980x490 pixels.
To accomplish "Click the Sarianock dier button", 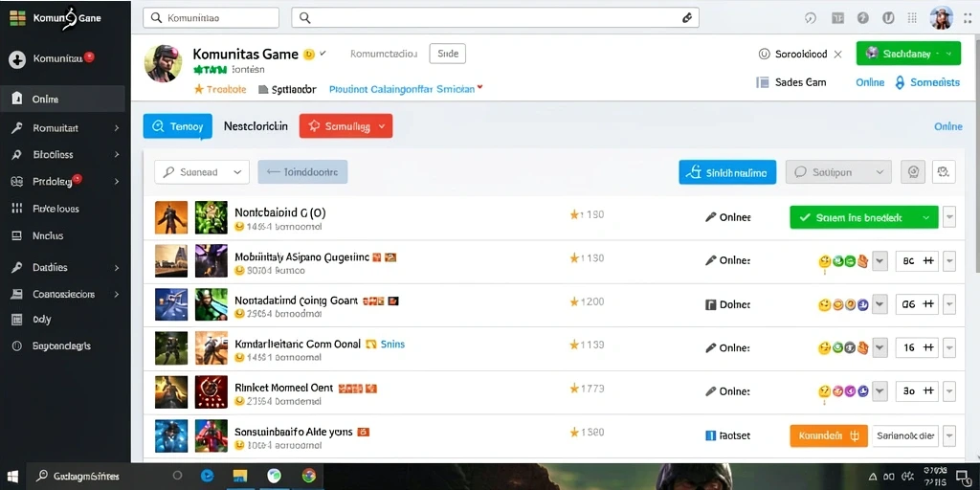I will tap(905, 435).
